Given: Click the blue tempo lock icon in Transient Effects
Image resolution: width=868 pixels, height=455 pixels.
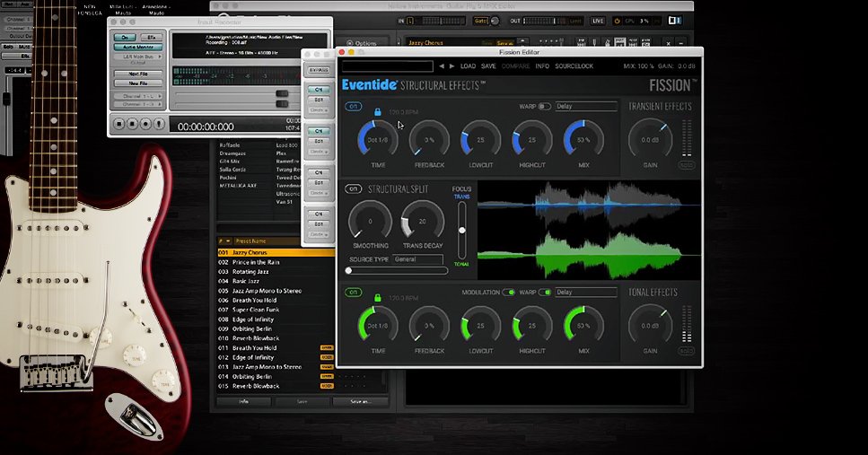Looking at the screenshot, I should click(378, 112).
